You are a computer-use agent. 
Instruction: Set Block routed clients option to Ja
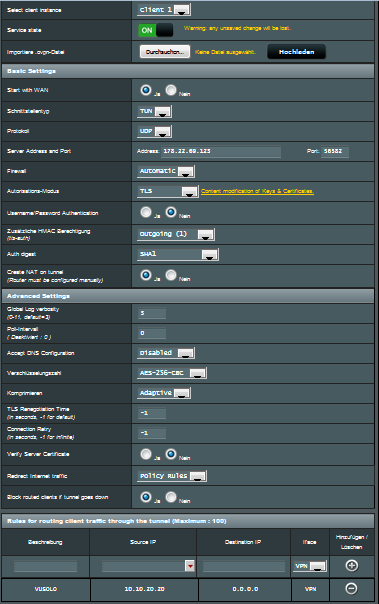[x=146, y=497]
